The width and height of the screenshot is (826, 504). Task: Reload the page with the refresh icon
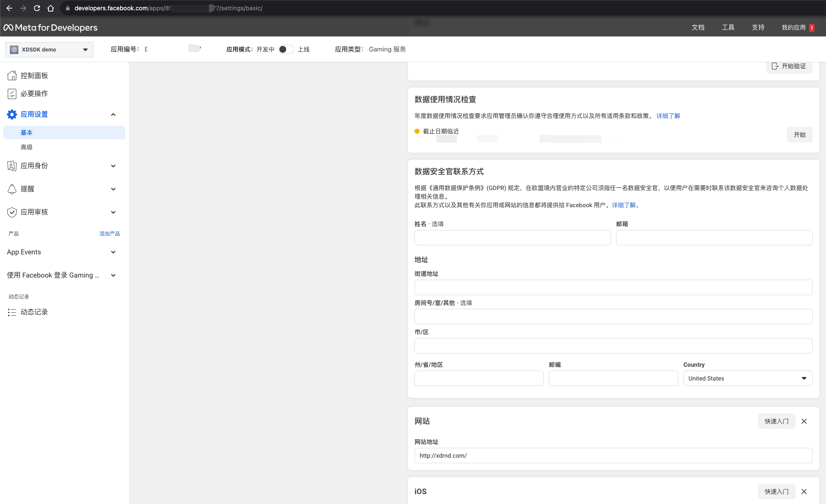tap(37, 8)
